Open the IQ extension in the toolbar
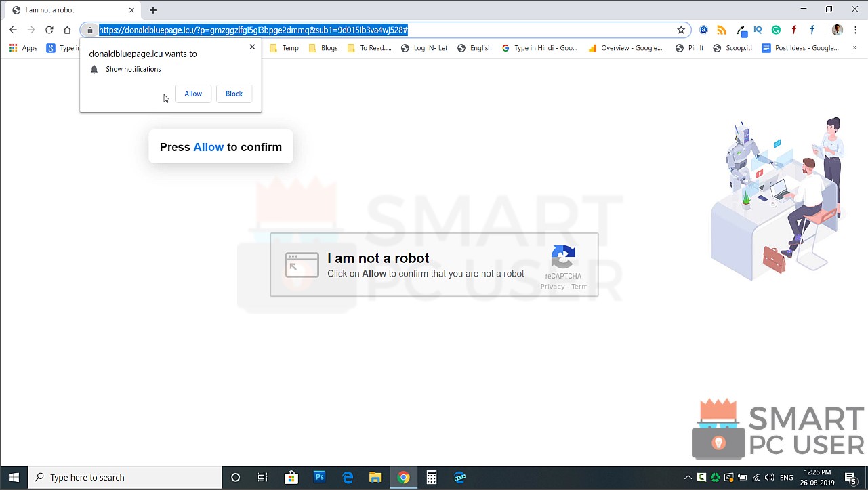 pos(758,30)
